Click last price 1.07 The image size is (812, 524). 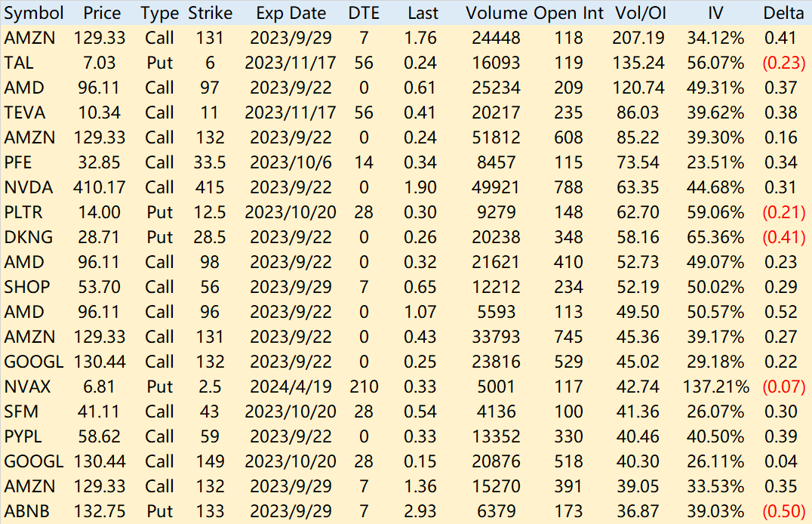click(x=420, y=312)
